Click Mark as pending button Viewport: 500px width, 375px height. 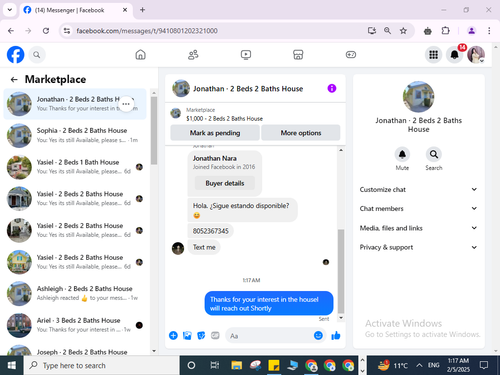[x=215, y=133]
